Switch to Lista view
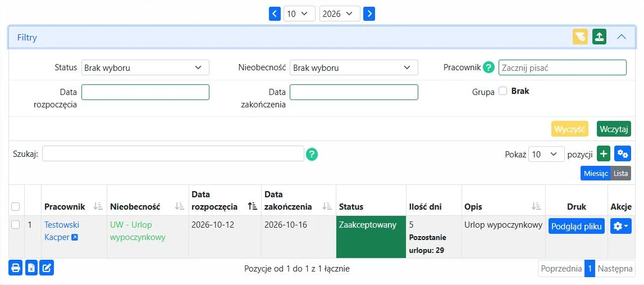The height and width of the screenshot is (285, 644). (x=621, y=173)
